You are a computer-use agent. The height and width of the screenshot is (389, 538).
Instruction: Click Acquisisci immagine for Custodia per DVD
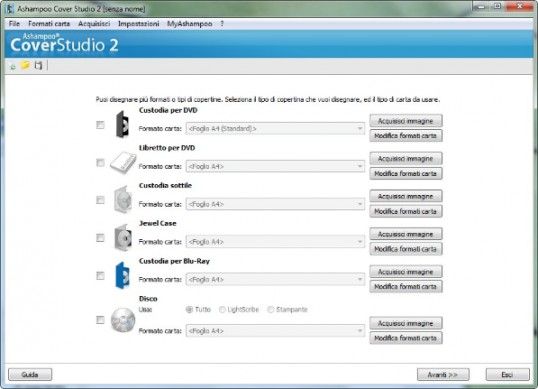click(x=406, y=121)
